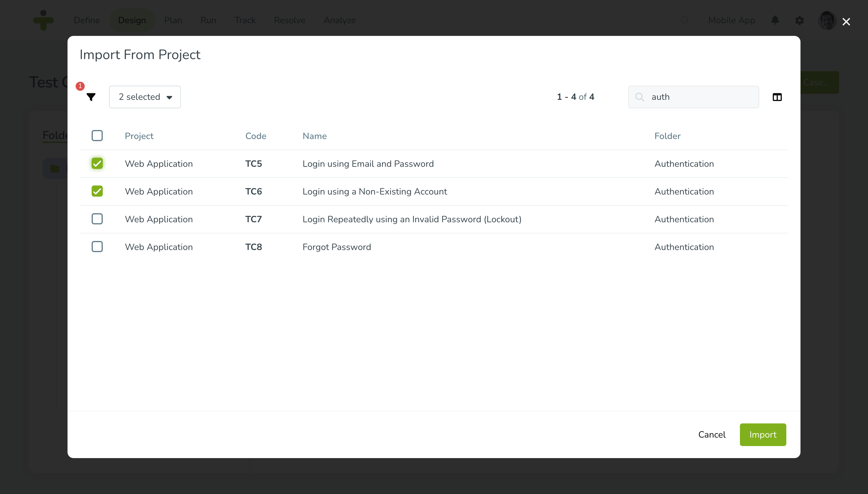Screen dimensions: 868x494
Task: Check the TC8 Forgot Password checkbox
Action: [x=97, y=247]
